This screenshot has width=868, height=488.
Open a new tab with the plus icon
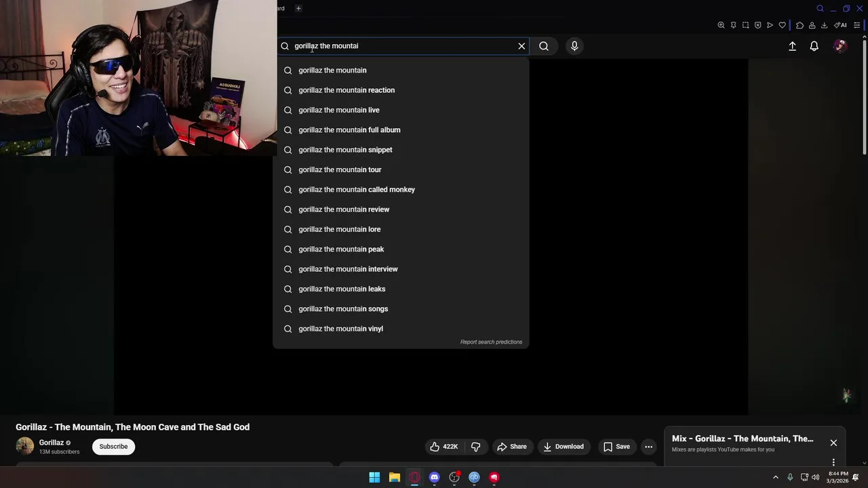[x=298, y=8]
